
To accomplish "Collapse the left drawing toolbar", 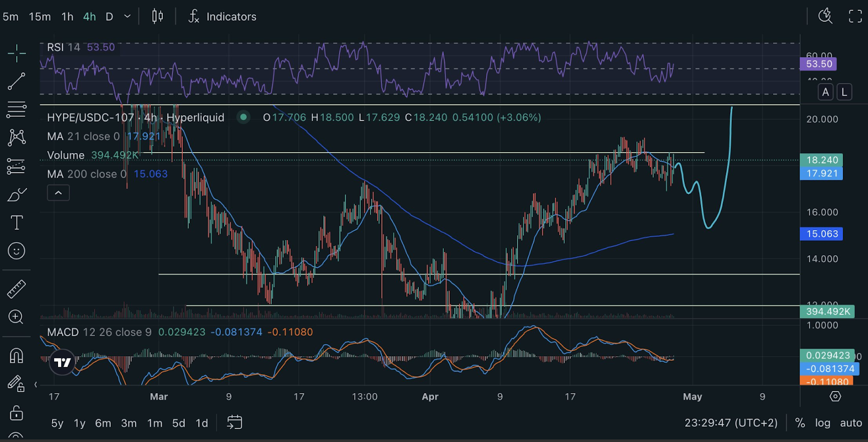I will coord(36,384).
